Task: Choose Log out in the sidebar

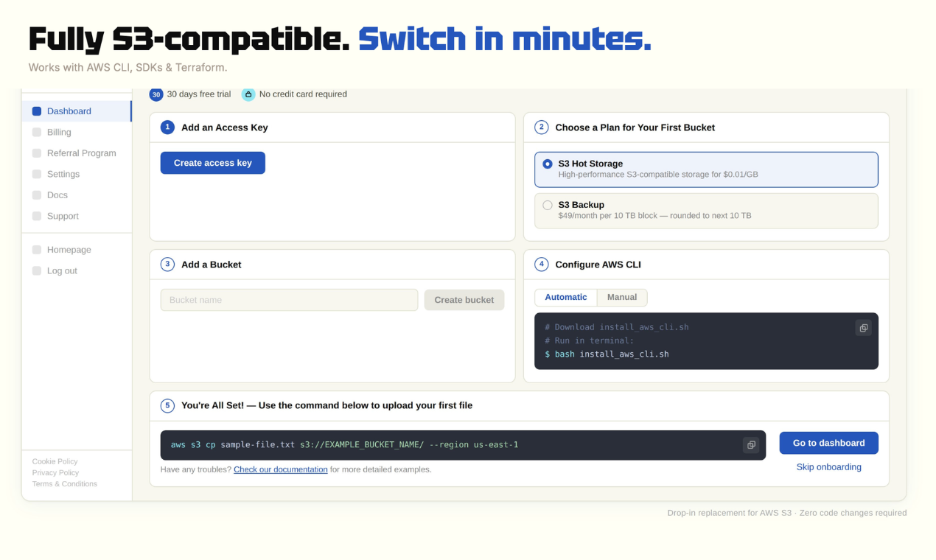Action: tap(77, 271)
